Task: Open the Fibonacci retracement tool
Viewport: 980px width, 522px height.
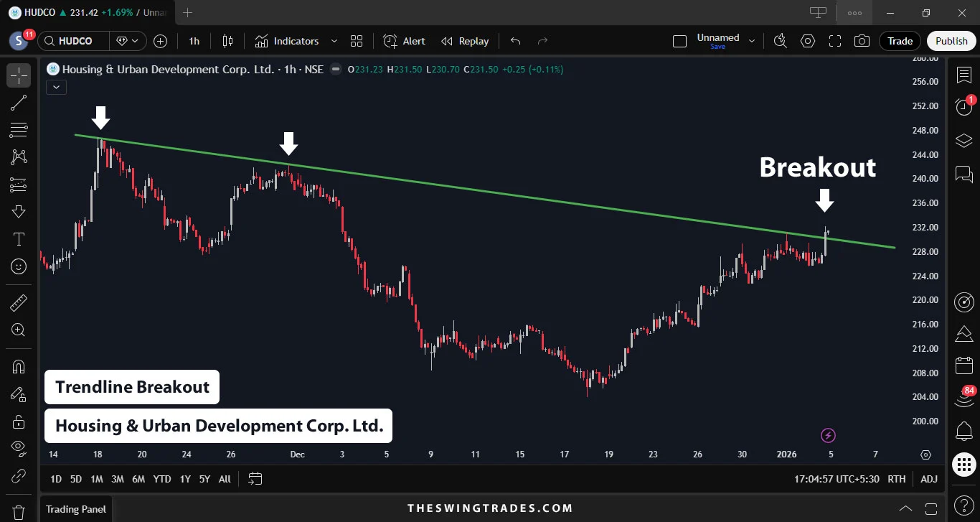Action: (x=19, y=130)
